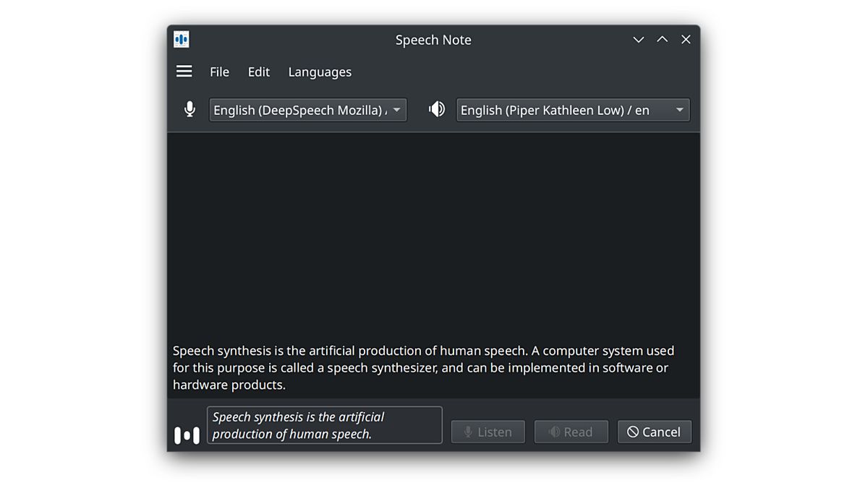Viewport: 868px width, 488px height.
Task: Expand the speech-to-text dropdown via its chevron
Action: point(396,109)
